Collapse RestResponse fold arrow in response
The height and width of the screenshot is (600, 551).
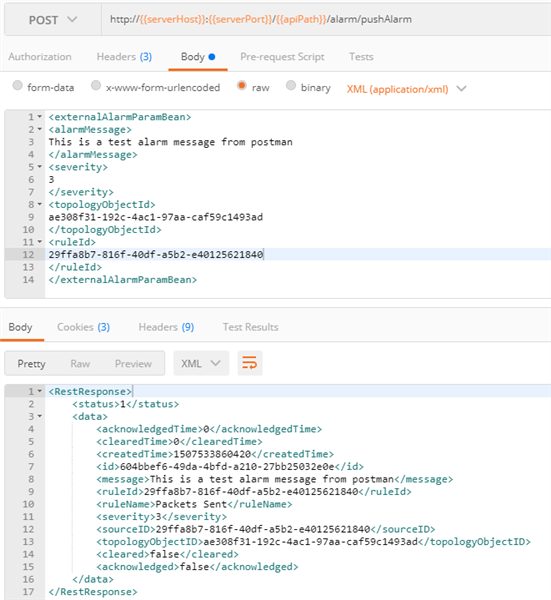pyautogui.click(x=39, y=391)
